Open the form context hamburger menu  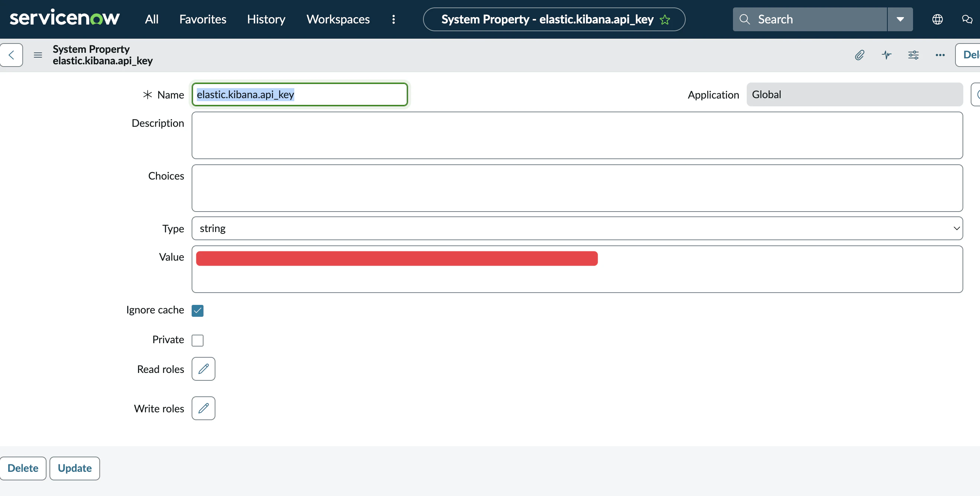tap(38, 55)
